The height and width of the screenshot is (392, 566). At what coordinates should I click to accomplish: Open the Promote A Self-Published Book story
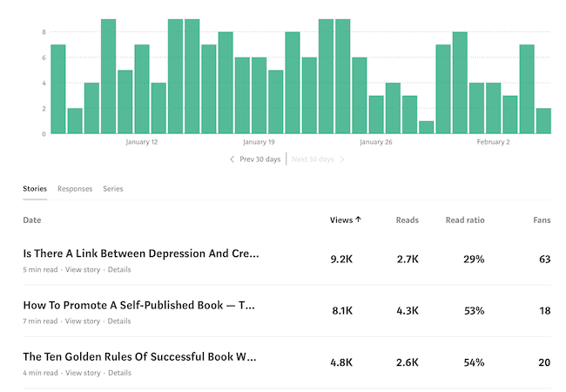click(138, 306)
